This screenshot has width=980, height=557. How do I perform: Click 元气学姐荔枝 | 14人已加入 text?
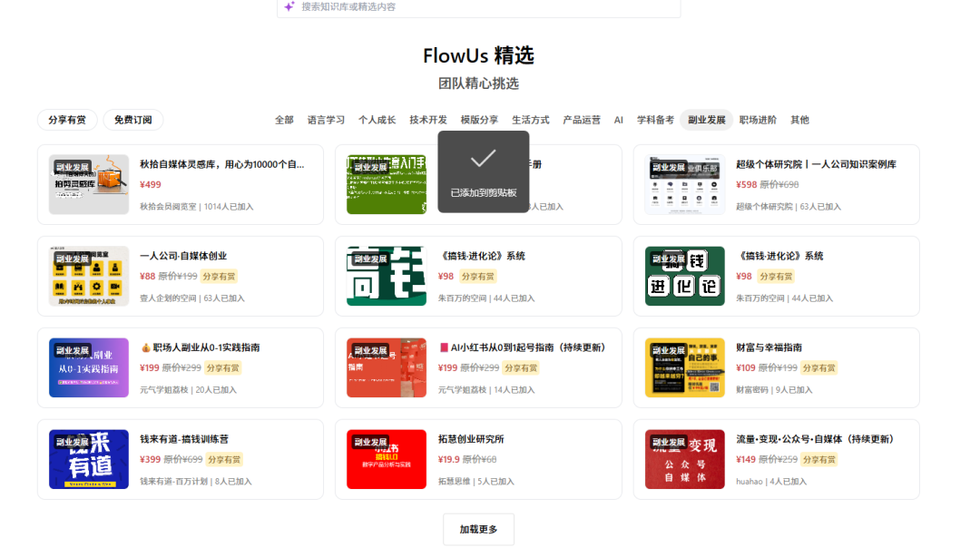pos(486,389)
